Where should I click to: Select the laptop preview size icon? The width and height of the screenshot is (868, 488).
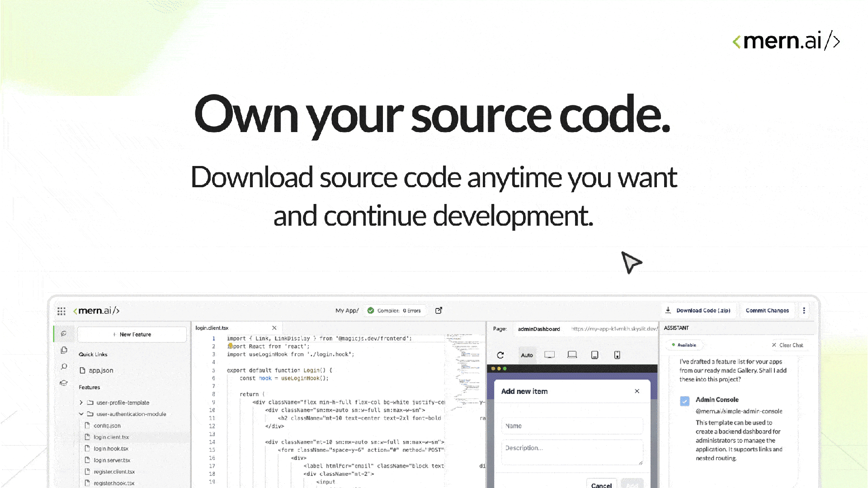(572, 355)
